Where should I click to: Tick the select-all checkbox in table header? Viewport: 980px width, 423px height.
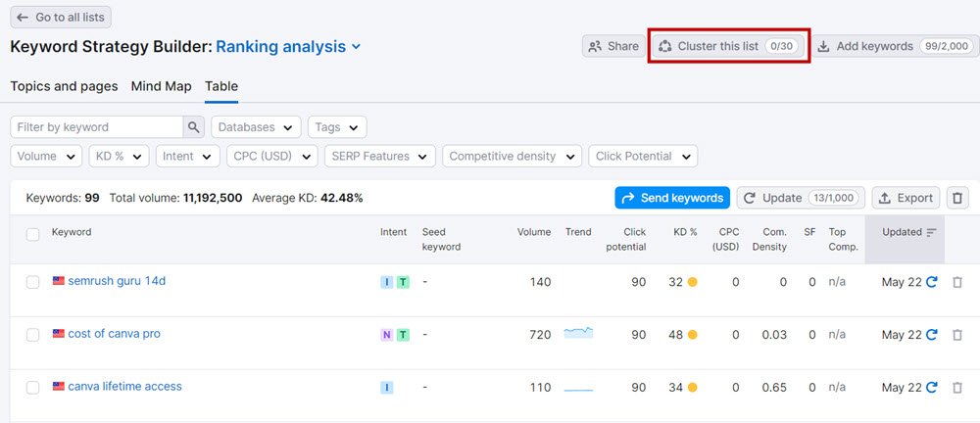[33, 234]
